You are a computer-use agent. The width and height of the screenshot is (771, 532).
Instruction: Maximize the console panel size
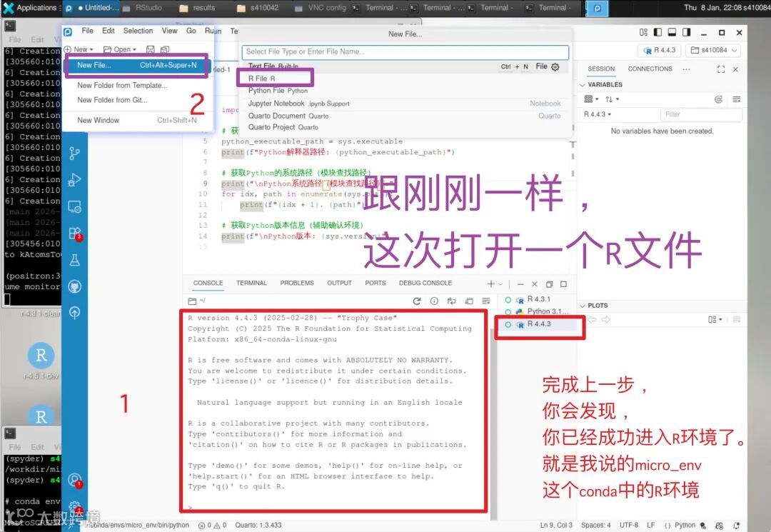coord(563,284)
